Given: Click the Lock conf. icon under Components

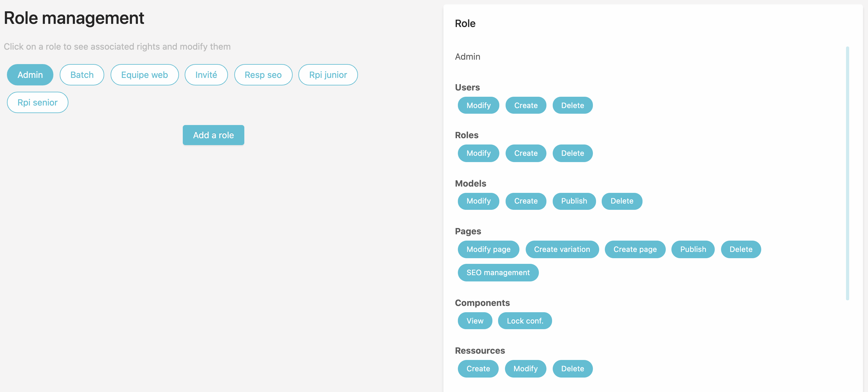Looking at the screenshot, I should [x=525, y=320].
